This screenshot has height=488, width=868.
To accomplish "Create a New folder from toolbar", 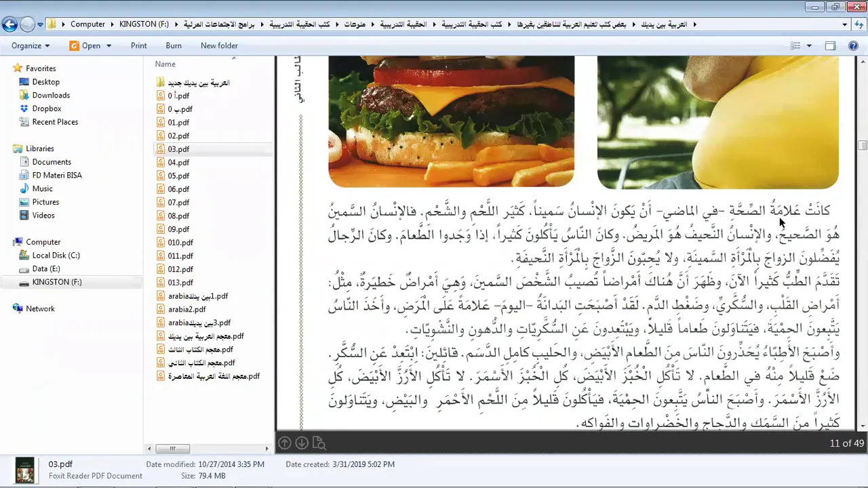I will click(x=219, y=45).
